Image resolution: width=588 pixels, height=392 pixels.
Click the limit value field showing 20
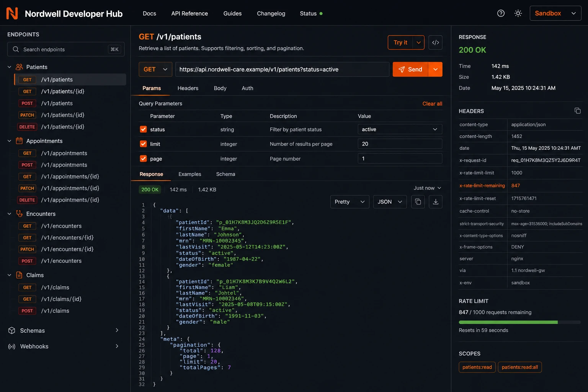[x=400, y=144]
